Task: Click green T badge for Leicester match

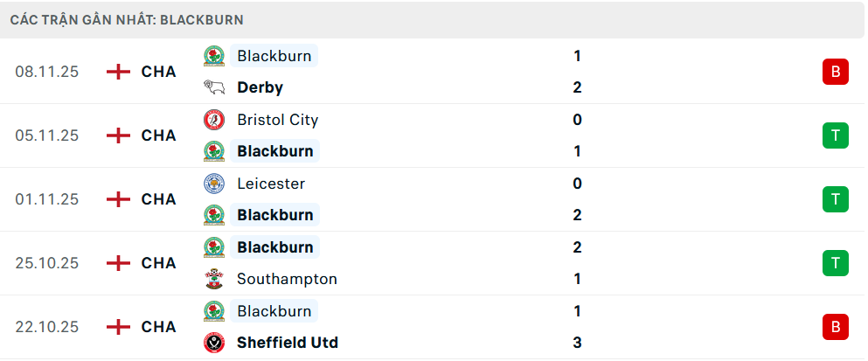Action: click(x=835, y=199)
